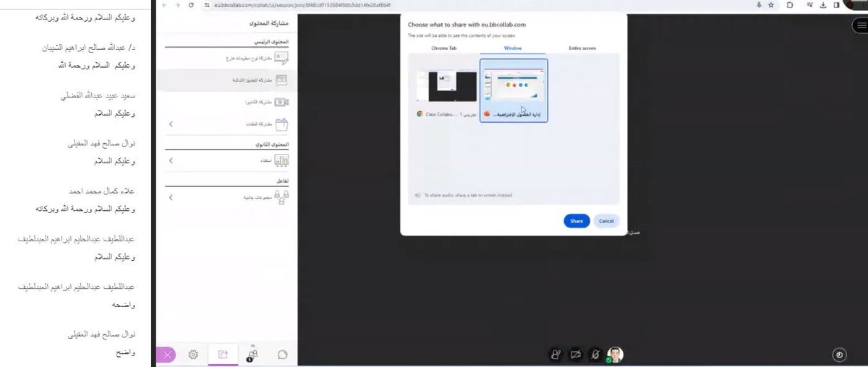Click the share blank whiteboard icon
The height and width of the screenshot is (367, 868).
click(x=281, y=59)
